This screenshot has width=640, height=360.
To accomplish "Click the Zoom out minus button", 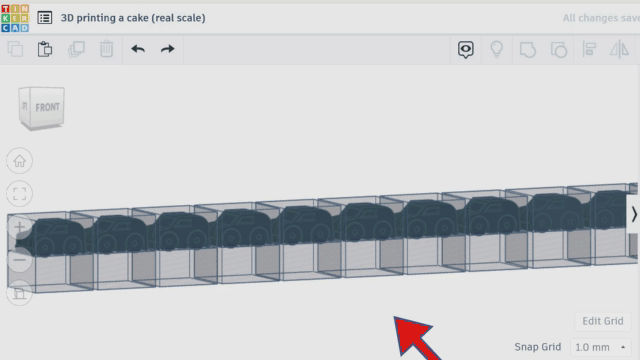I will (x=20, y=260).
